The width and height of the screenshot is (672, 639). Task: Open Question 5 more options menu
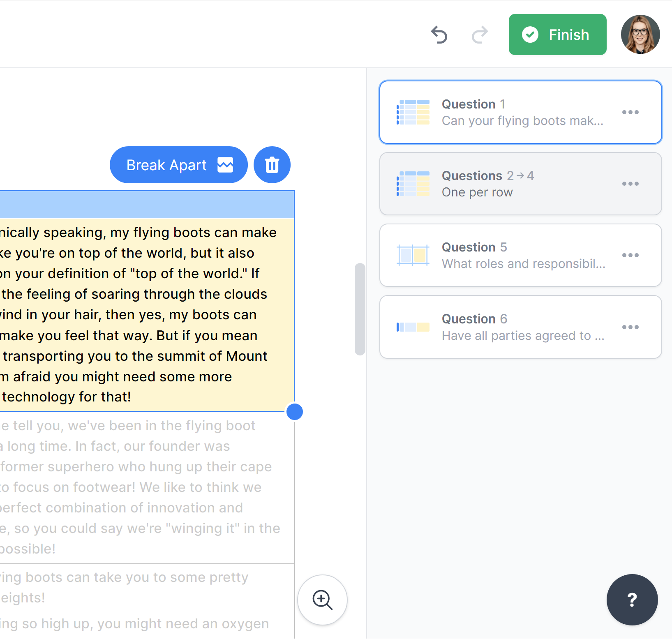click(x=630, y=255)
